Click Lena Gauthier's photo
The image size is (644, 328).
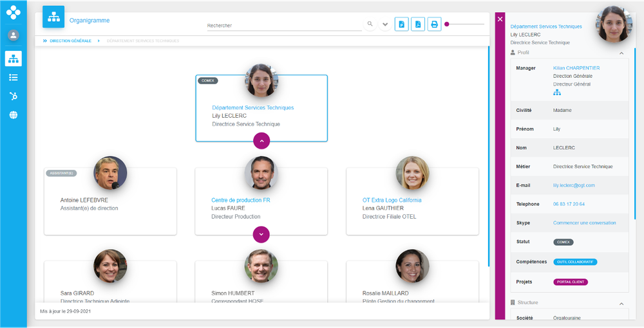point(412,172)
